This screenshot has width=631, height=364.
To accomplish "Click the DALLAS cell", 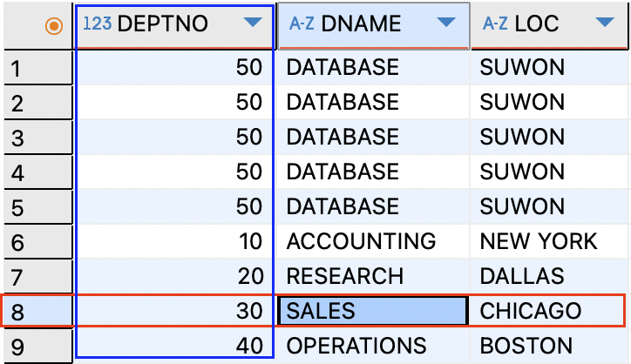I will click(549, 276).
